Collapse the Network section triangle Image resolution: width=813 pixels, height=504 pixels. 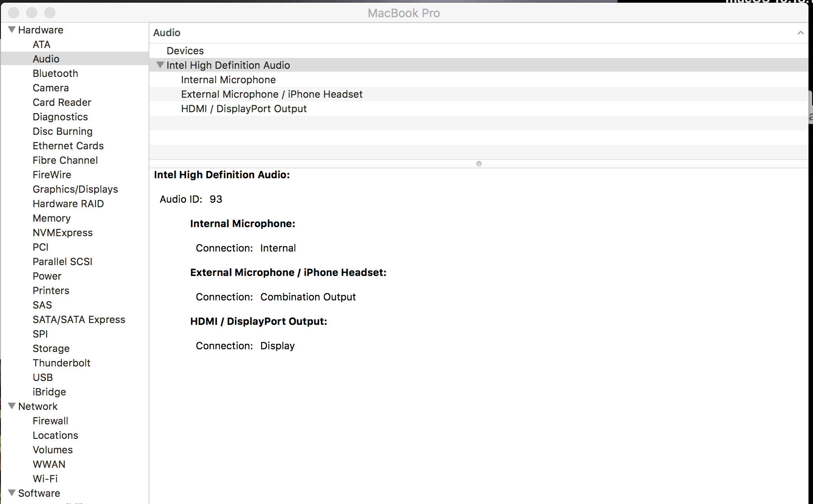point(12,406)
